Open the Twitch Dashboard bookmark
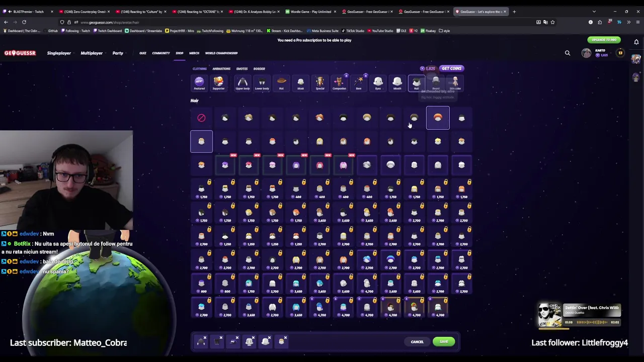This screenshot has width=644, height=362. click(x=108, y=31)
